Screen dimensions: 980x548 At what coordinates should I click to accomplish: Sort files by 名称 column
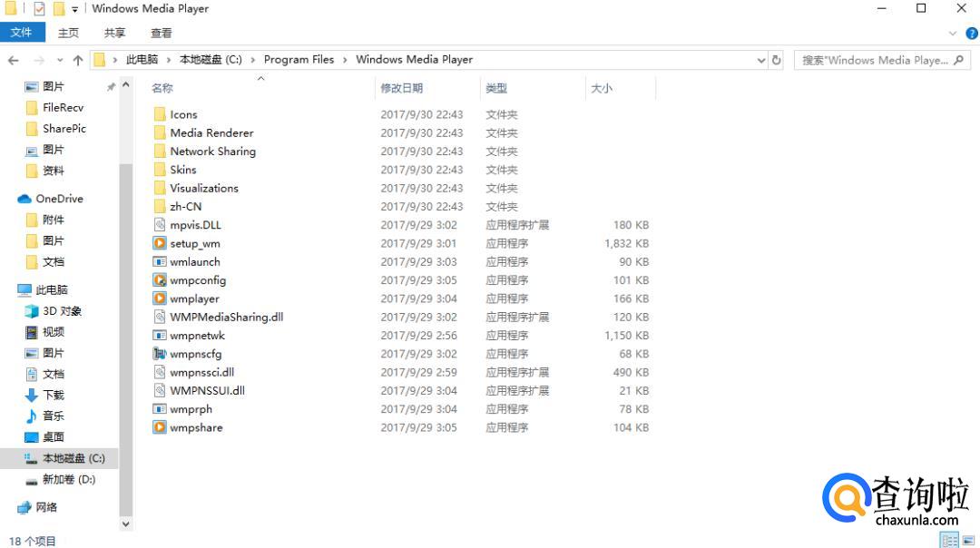click(x=162, y=88)
